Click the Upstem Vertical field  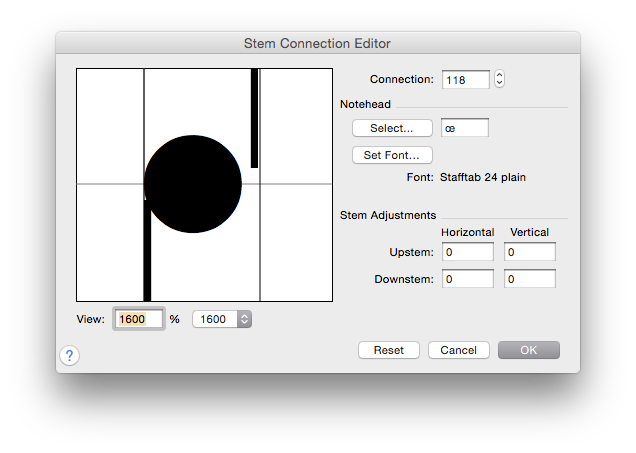point(530,252)
